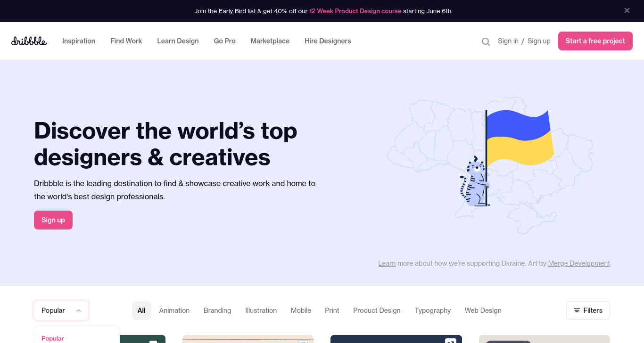Dismiss the Early Bird banner

tap(627, 10)
